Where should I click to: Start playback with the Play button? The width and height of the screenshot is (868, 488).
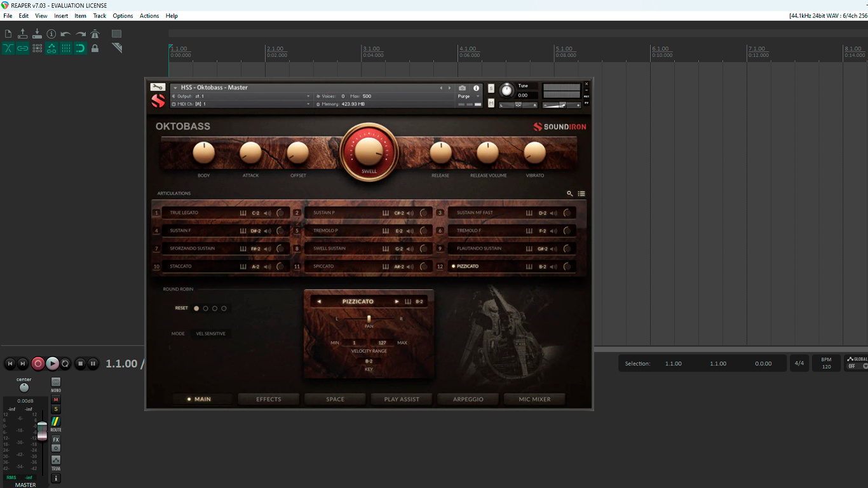tap(52, 363)
